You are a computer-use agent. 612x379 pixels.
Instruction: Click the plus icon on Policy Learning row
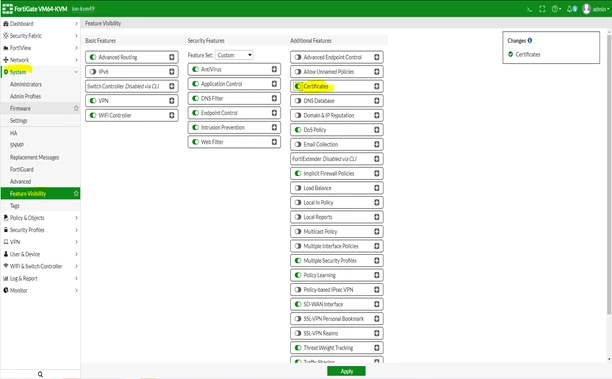pos(377,275)
